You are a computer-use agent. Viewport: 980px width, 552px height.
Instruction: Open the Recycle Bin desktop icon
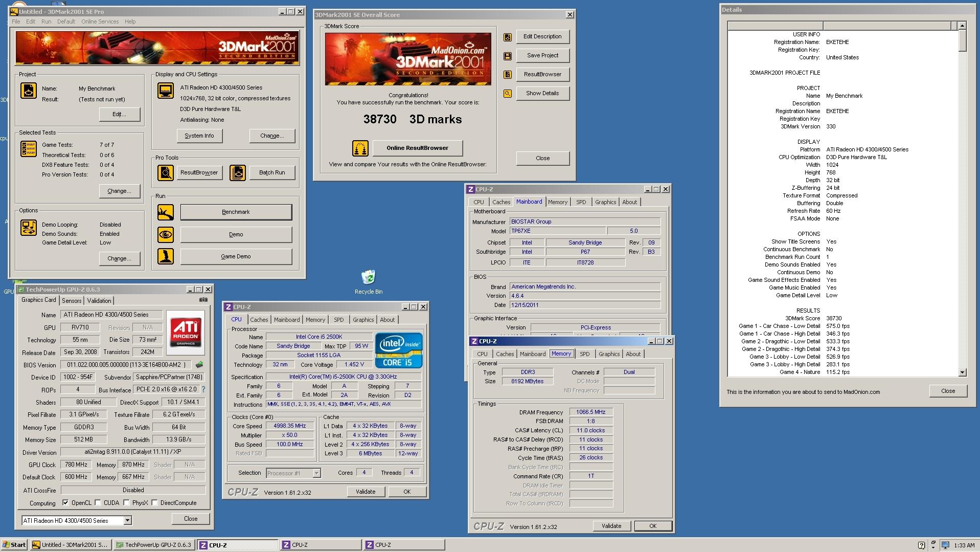pos(368,282)
